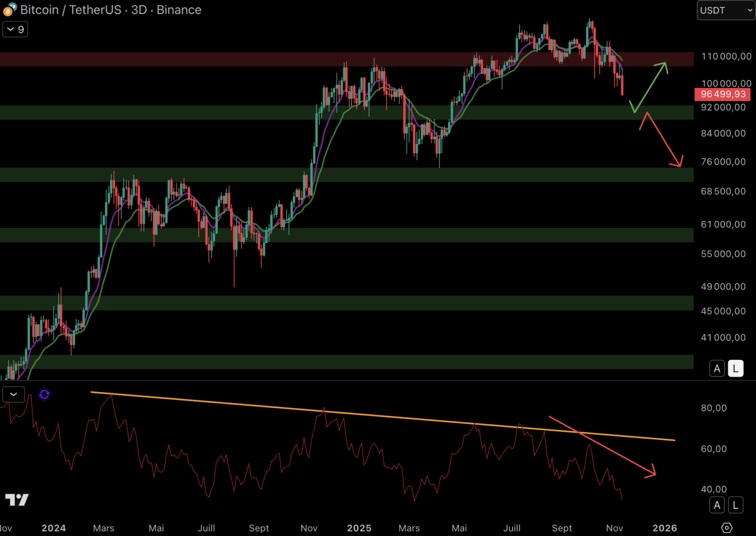The width and height of the screenshot is (756, 536).
Task: Click the purple refresh icon in the indicator pane
Action: (44, 395)
